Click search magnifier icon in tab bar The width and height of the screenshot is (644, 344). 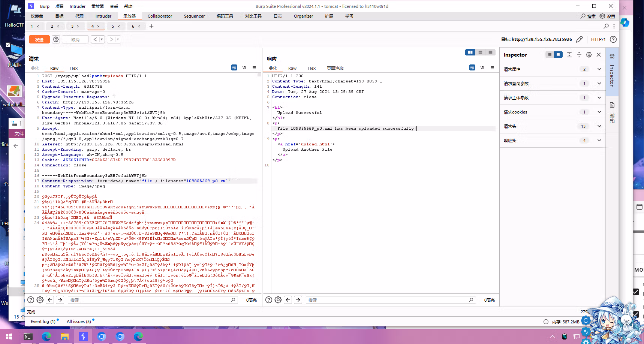[x=606, y=26]
